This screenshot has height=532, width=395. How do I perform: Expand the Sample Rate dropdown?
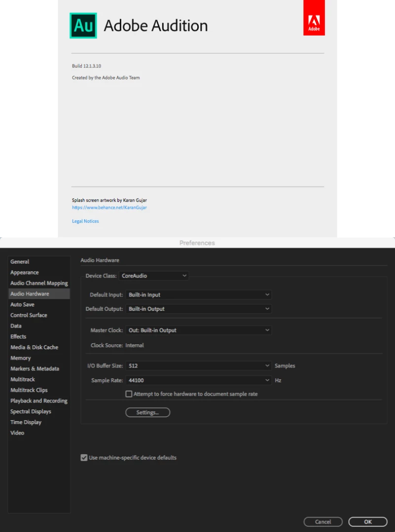point(199,380)
